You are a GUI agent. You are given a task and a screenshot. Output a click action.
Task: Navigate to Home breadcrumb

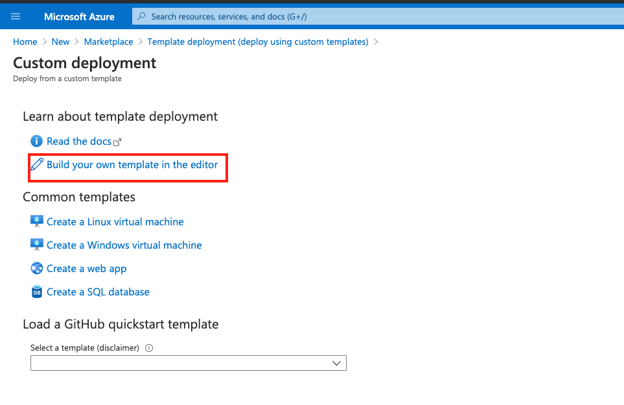[25, 42]
